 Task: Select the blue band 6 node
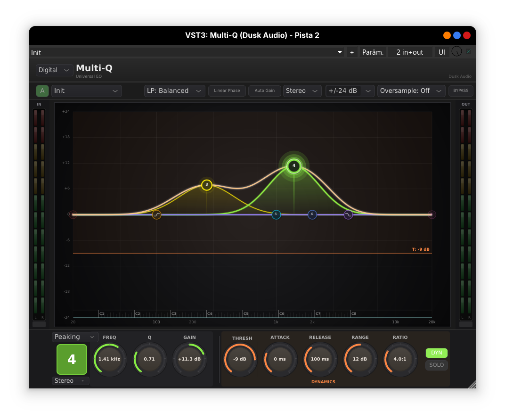[312, 214]
